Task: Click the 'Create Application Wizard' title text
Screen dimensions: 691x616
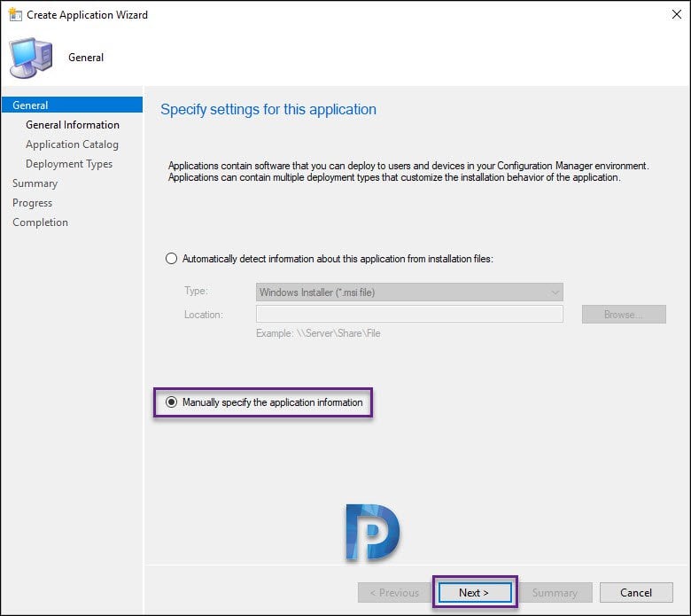Action: [87, 14]
